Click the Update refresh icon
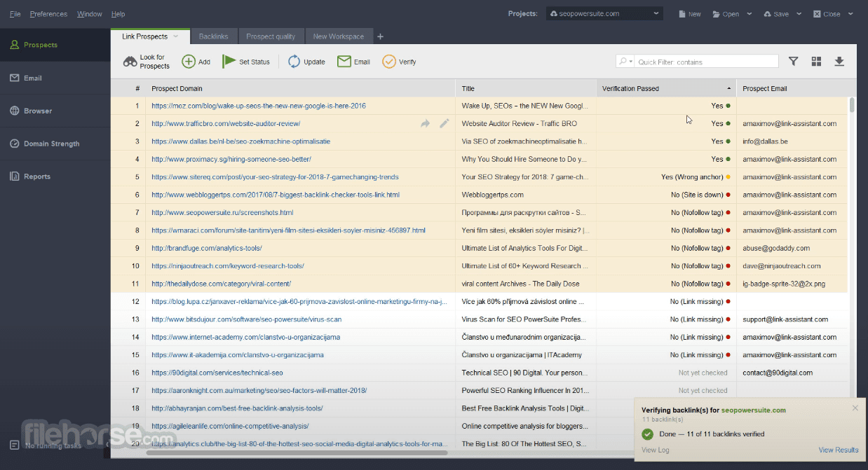Screen dimensions: 868x470 tap(294, 62)
